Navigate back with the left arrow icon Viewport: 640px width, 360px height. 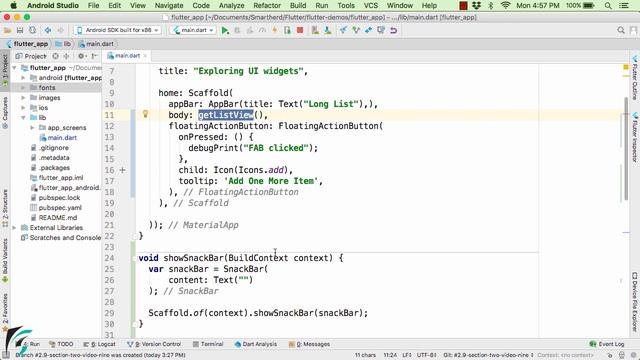point(48,30)
